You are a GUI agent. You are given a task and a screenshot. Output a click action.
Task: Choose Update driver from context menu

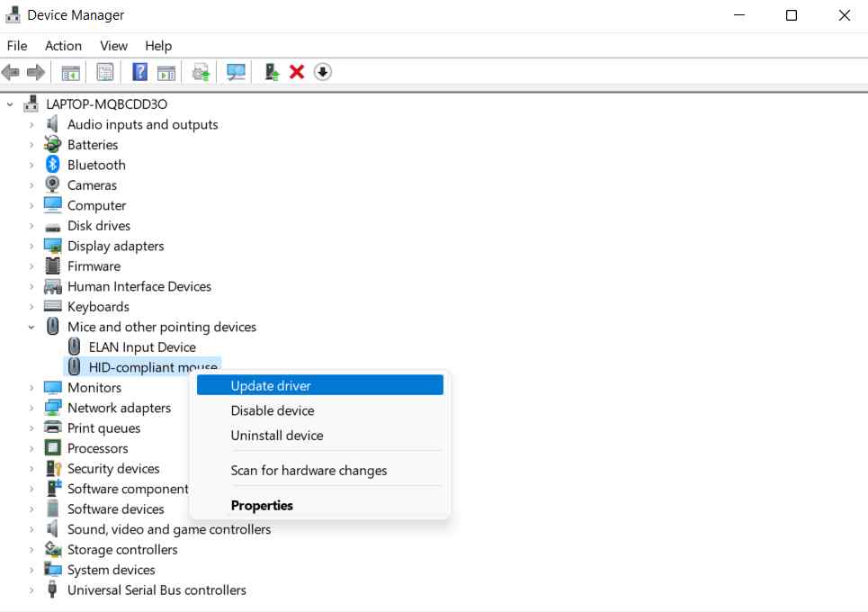pos(320,385)
